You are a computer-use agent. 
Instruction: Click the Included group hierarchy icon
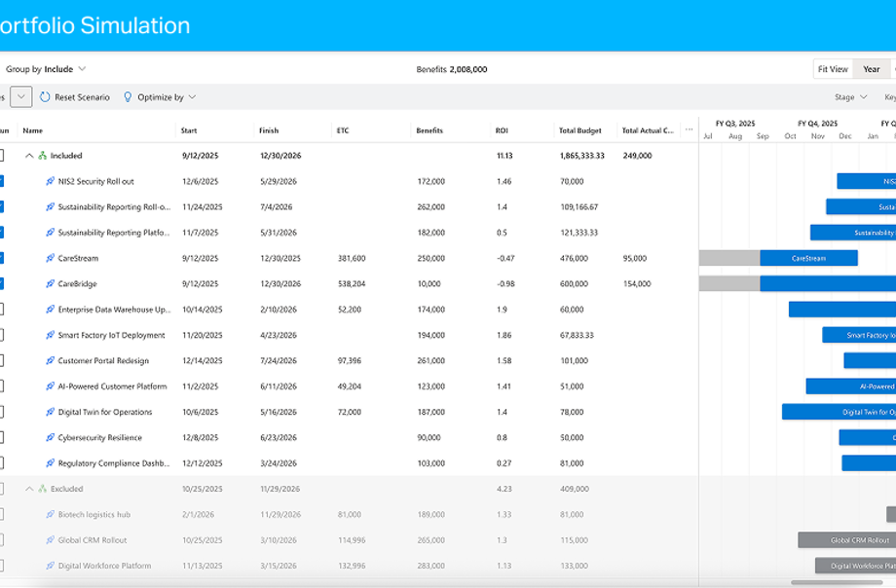point(43,156)
